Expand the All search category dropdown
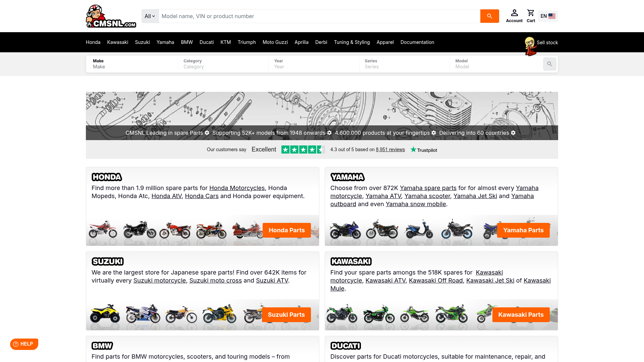The height and width of the screenshot is (362, 644). [x=150, y=16]
